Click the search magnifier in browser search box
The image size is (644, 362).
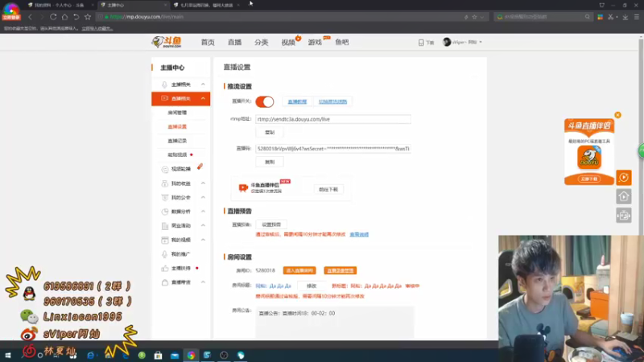pos(588,17)
